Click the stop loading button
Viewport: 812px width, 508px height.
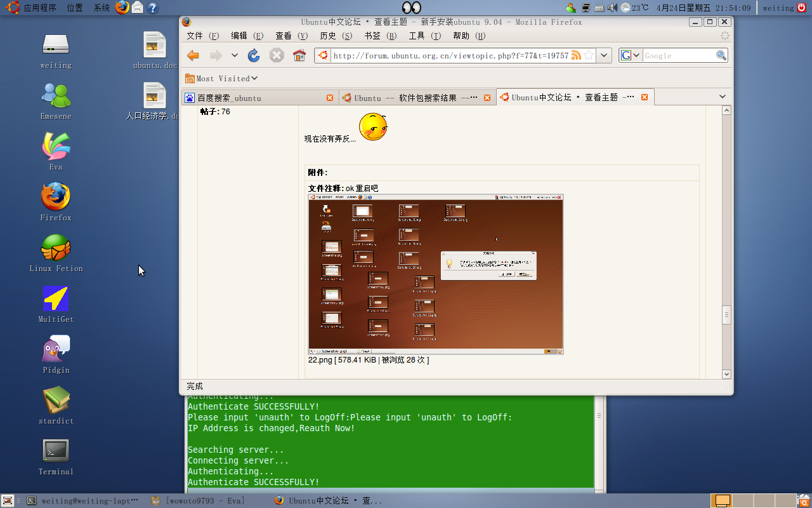click(277, 56)
